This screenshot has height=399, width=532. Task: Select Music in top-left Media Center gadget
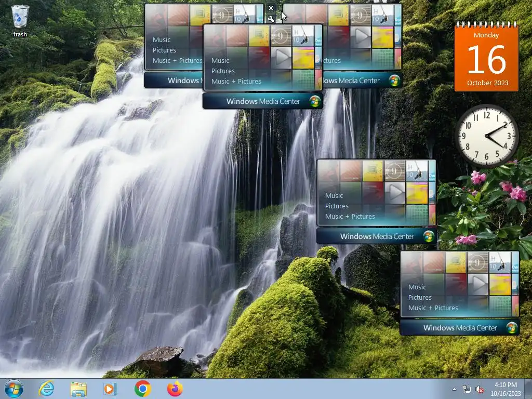162,39
